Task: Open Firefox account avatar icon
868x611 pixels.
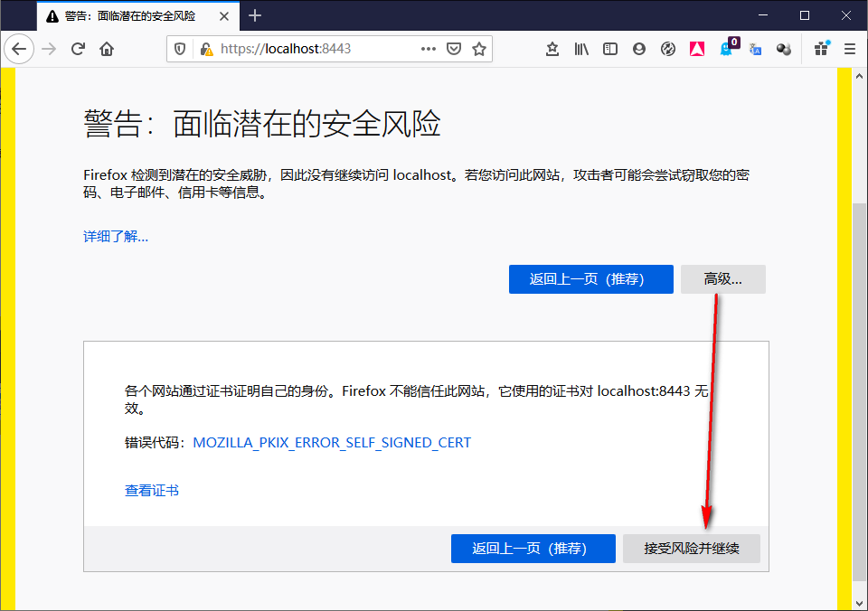Action: tap(639, 49)
